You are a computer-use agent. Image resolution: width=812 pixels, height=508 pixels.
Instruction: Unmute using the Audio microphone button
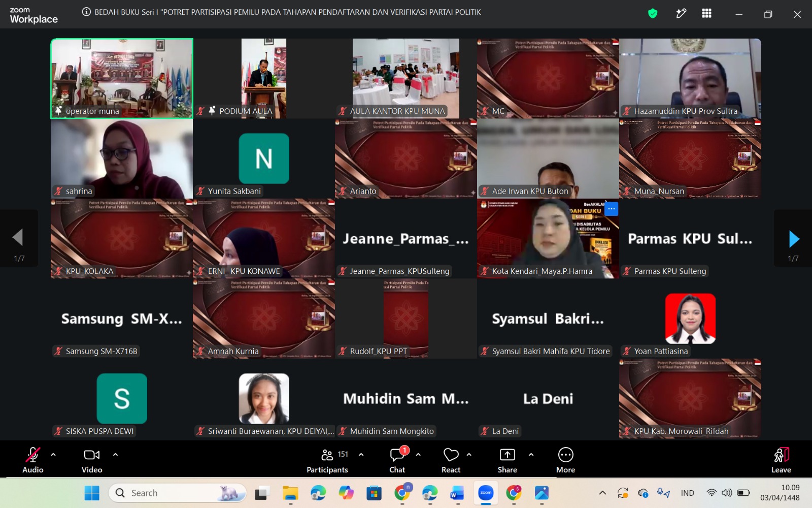pos(33,460)
